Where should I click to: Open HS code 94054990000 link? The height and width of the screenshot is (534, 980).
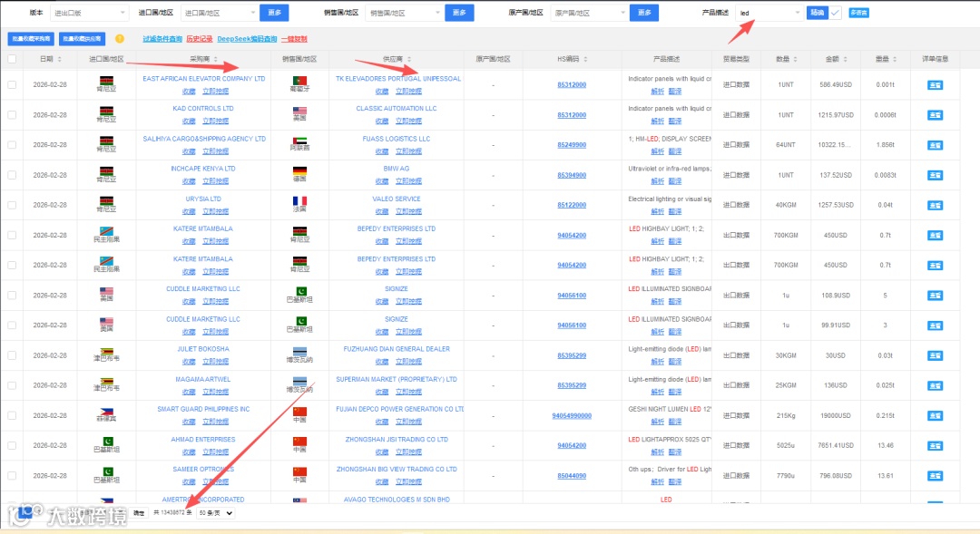[572, 416]
